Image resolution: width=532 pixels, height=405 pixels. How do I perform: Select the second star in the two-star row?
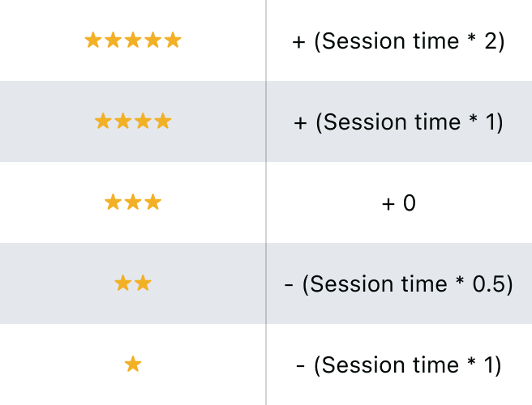pos(143,283)
